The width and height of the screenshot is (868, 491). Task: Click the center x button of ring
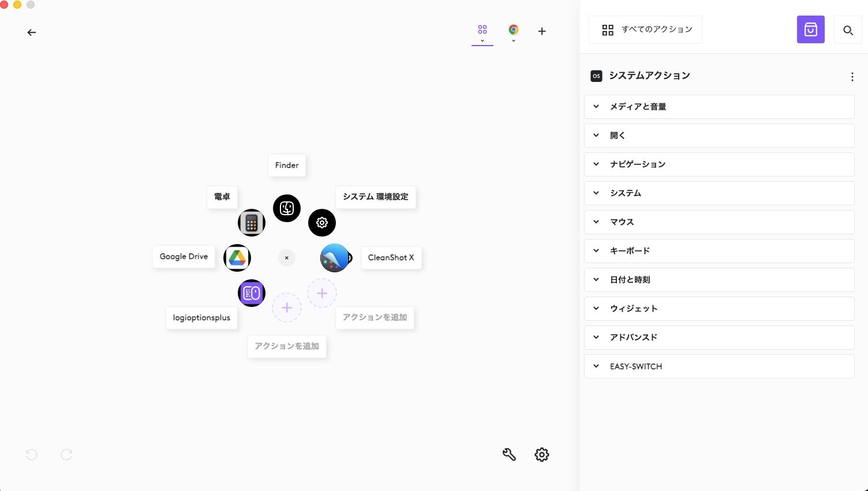coord(287,258)
